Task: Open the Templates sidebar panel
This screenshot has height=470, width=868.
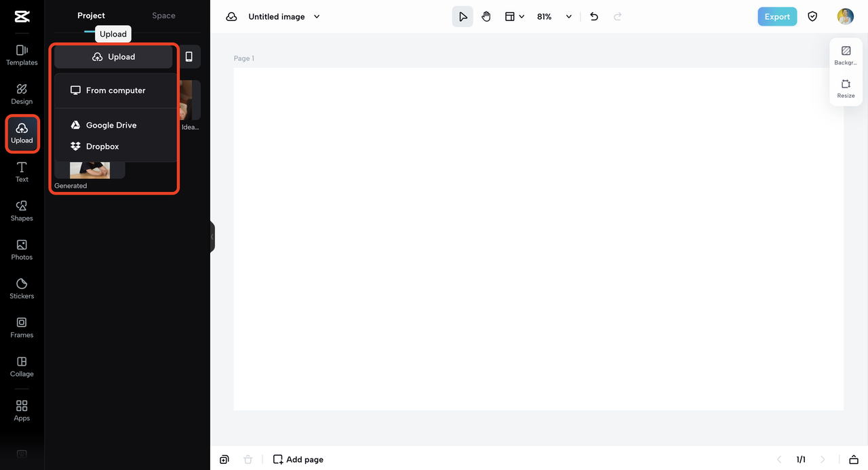Action: (x=22, y=55)
